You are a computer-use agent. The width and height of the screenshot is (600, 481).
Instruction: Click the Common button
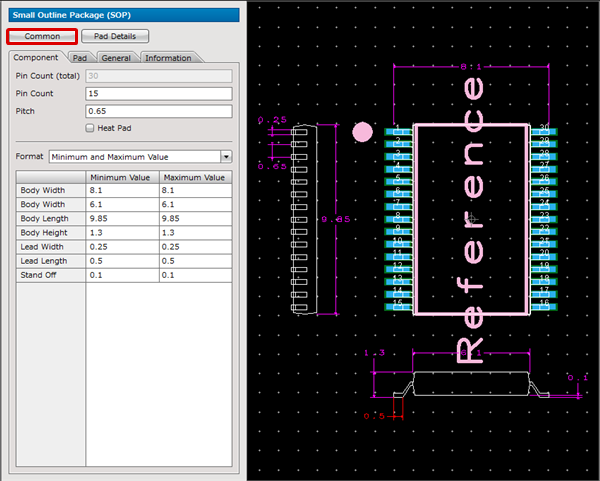tap(42, 36)
